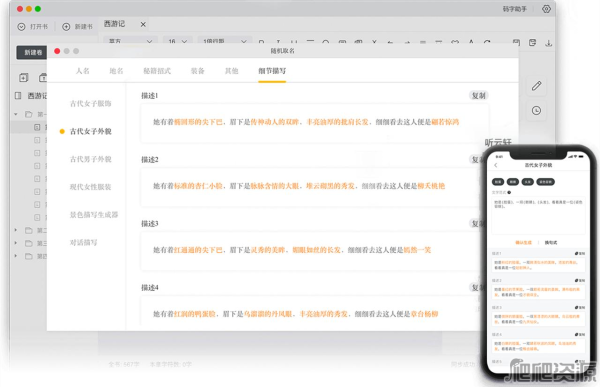The image size is (600, 387).
Task: Switch to the 秘籍招式 tab
Action: 157,71
